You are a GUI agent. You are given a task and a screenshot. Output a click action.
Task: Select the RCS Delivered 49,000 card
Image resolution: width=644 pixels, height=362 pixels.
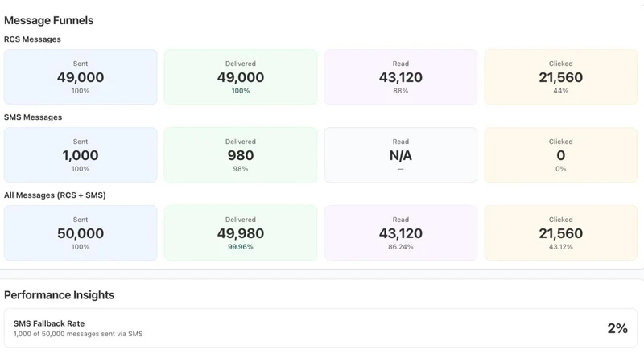tap(241, 77)
